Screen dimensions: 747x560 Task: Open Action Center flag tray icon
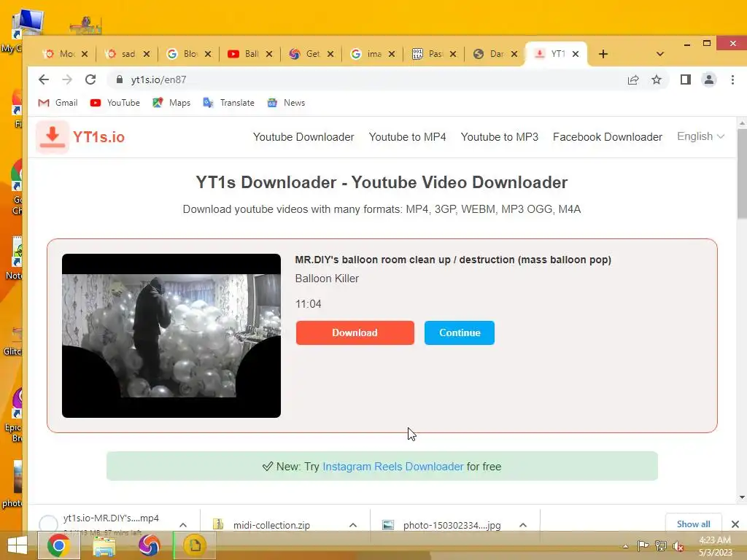(x=643, y=545)
